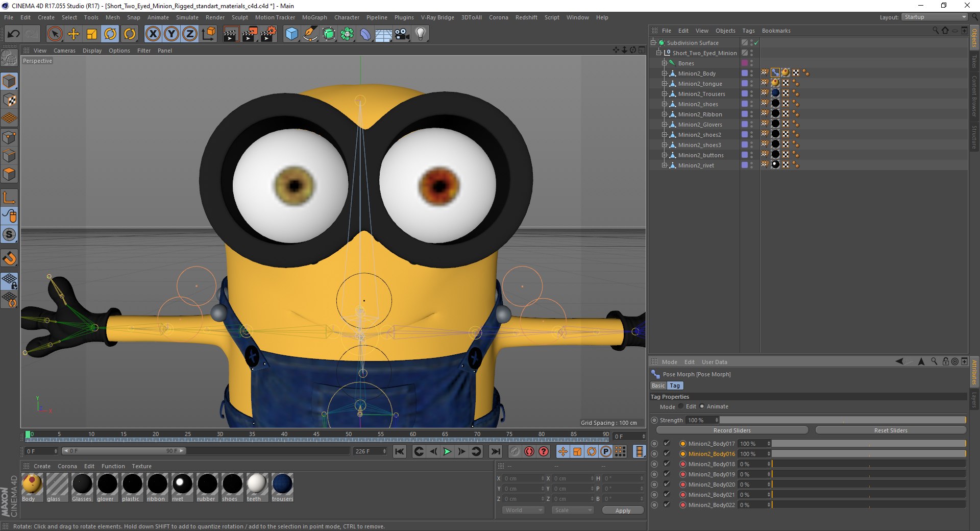The image size is (980, 531).
Task: Toggle Snap magnet icon
Action: tap(9, 258)
